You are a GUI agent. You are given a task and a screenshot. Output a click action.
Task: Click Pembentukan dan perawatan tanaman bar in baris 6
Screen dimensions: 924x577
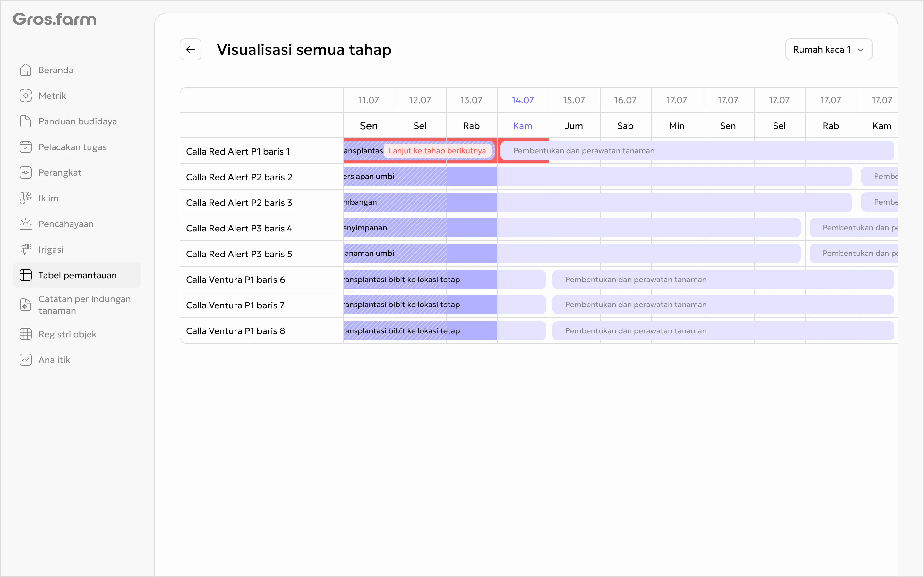click(723, 279)
